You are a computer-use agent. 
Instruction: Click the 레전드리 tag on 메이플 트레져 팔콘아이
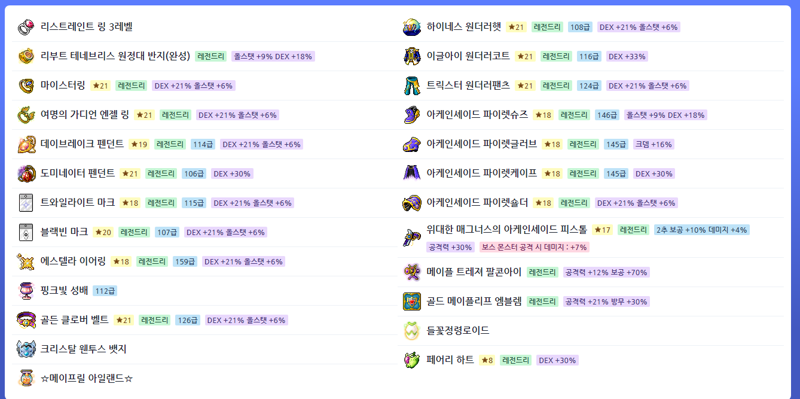tap(542, 272)
